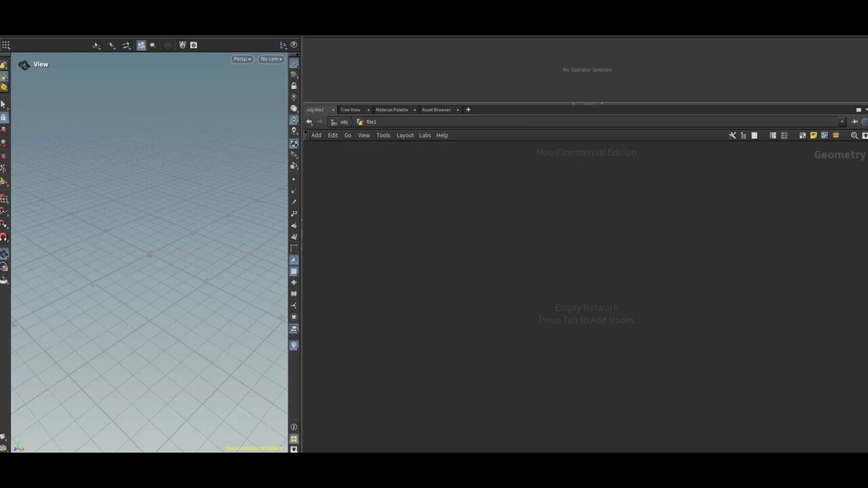The height and width of the screenshot is (488, 868).
Task: Click the square gear icon in viewport toolbar
Action: (x=193, y=45)
